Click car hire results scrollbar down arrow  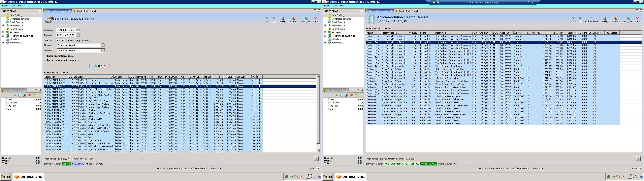click(318, 150)
